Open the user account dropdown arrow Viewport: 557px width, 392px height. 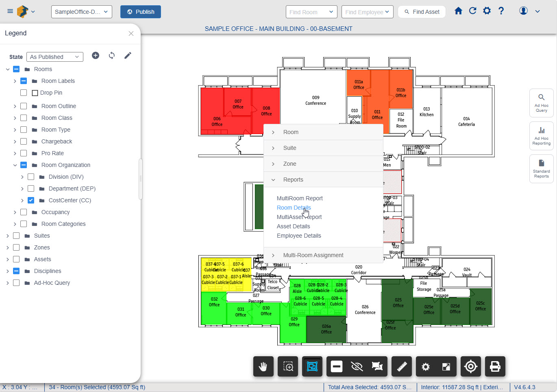pos(537,11)
